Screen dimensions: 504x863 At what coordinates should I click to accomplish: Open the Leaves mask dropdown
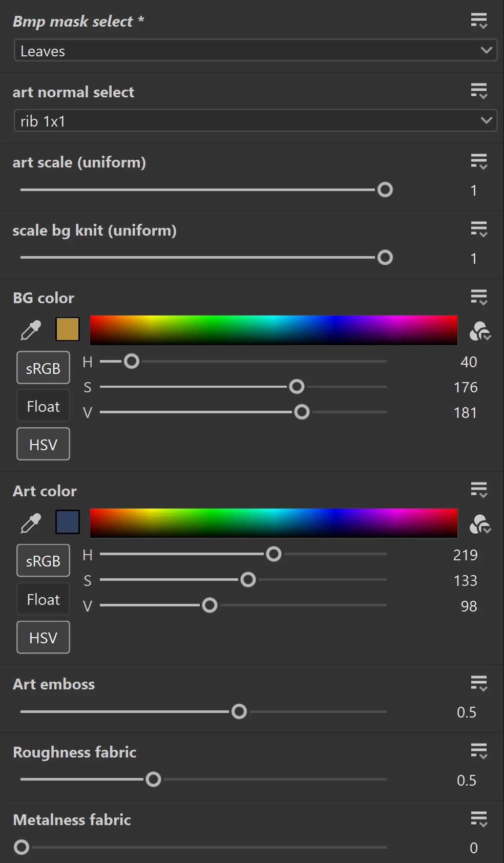pos(256,50)
